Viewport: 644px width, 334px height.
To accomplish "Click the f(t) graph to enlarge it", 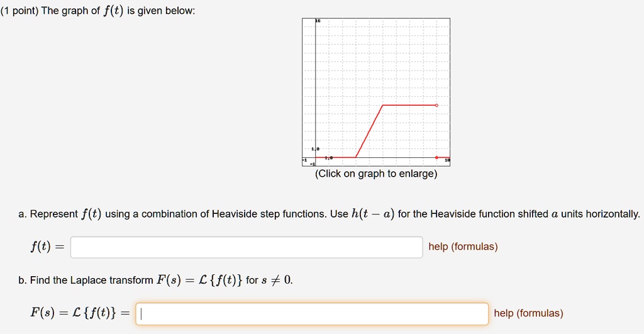I will (x=376, y=92).
